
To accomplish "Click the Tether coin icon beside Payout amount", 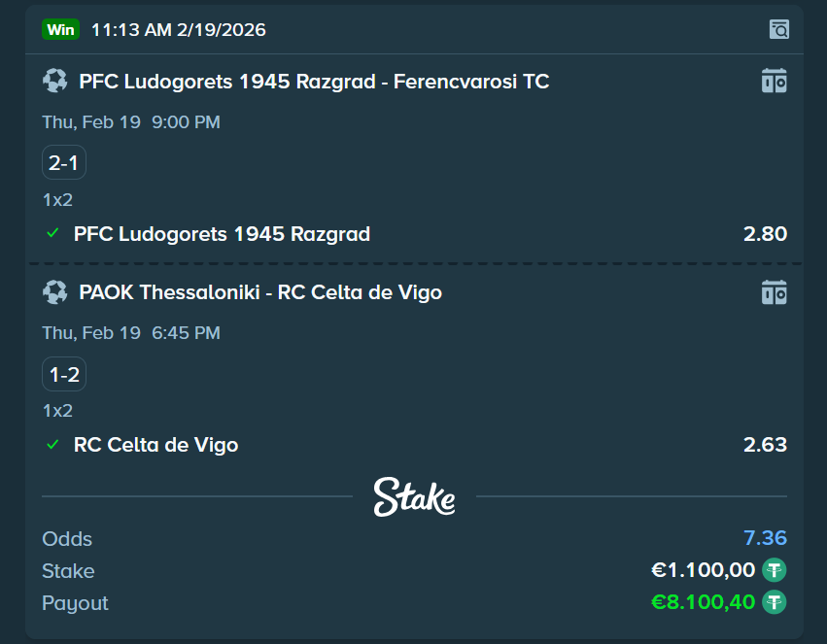I will click(x=775, y=602).
